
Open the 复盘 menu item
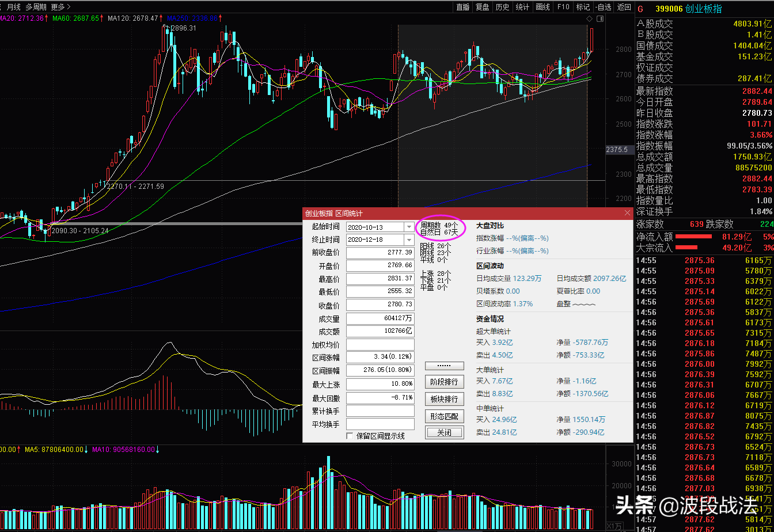pos(483,7)
